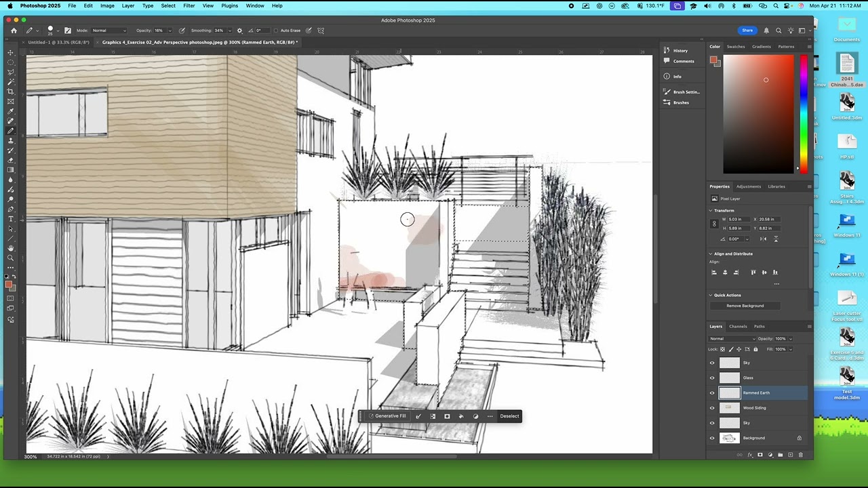
Task: Select the Magic Wand tool
Action: pyautogui.click(x=10, y=82)
